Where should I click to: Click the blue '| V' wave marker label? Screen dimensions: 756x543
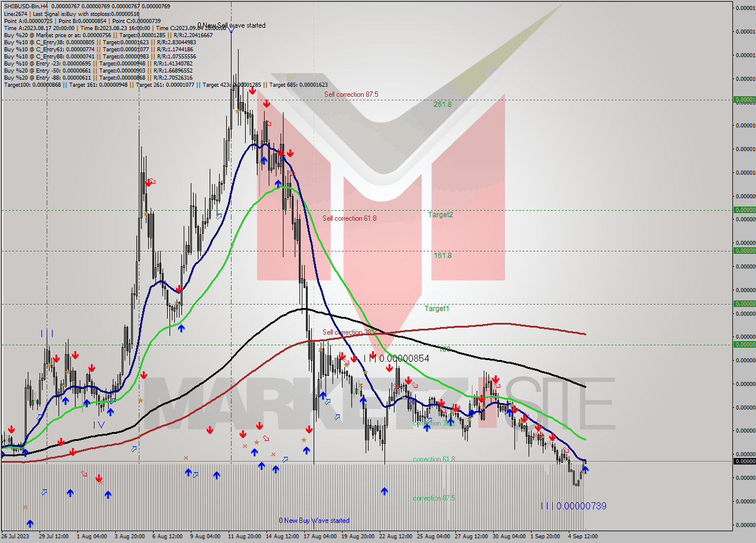click(99, 424)
